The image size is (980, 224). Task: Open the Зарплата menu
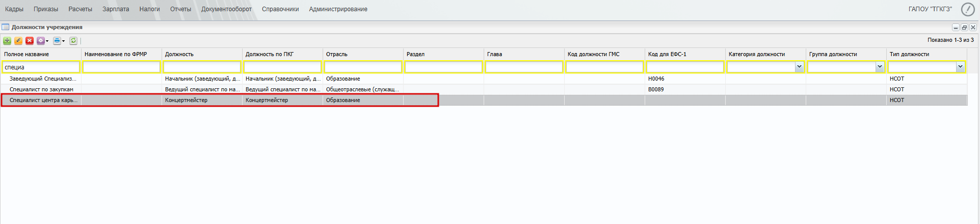116,9
